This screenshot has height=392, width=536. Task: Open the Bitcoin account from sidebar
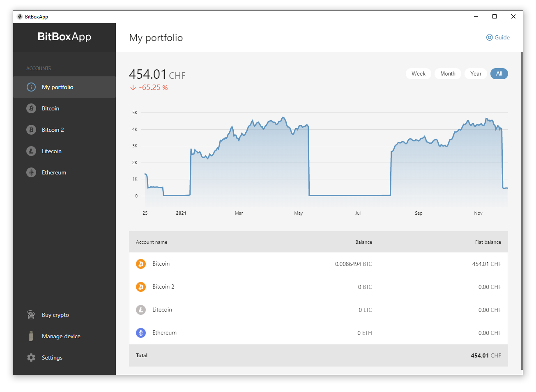click(x=51, y=108)
